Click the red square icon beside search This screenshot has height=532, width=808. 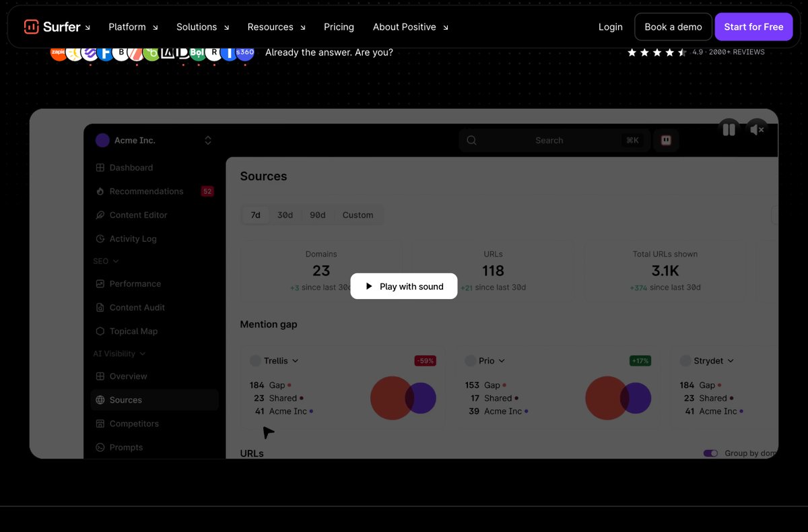pyautogui.click(x=666, y=140)
